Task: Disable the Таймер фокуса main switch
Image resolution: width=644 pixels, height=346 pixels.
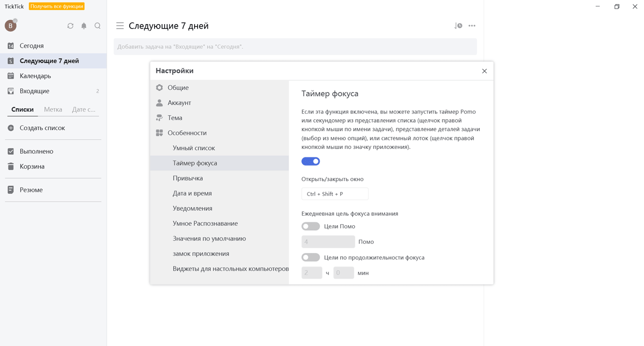Action: pyautogui.click(x=310, y=161)
